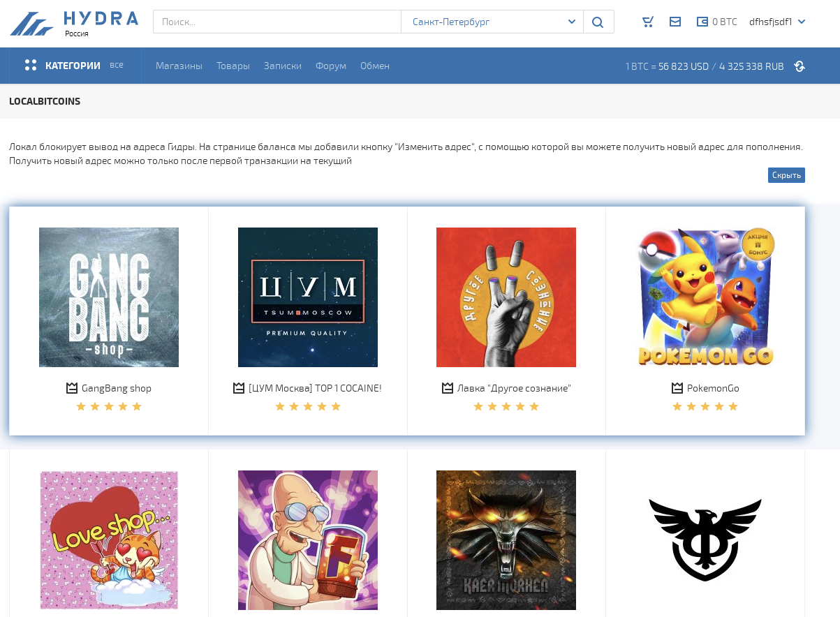Click GangBang shop star rating
This screenshot has width=840, height=617.
[x=109, y=406]
